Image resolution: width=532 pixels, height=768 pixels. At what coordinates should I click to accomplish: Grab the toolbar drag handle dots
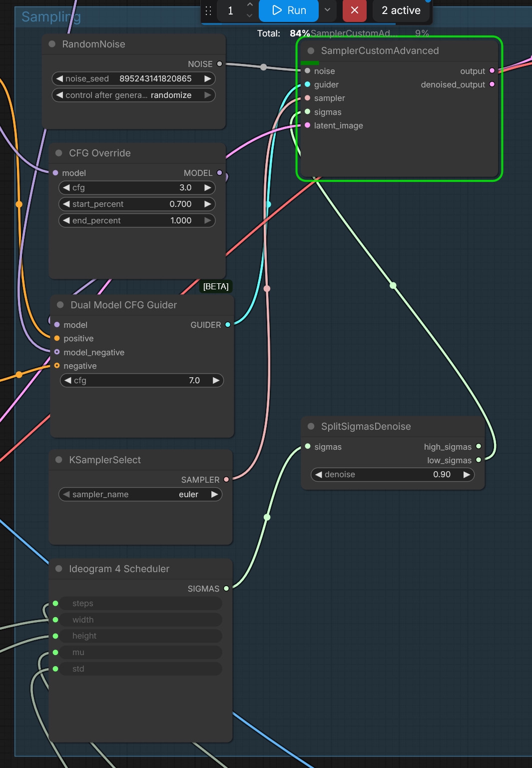pos(208,10)
